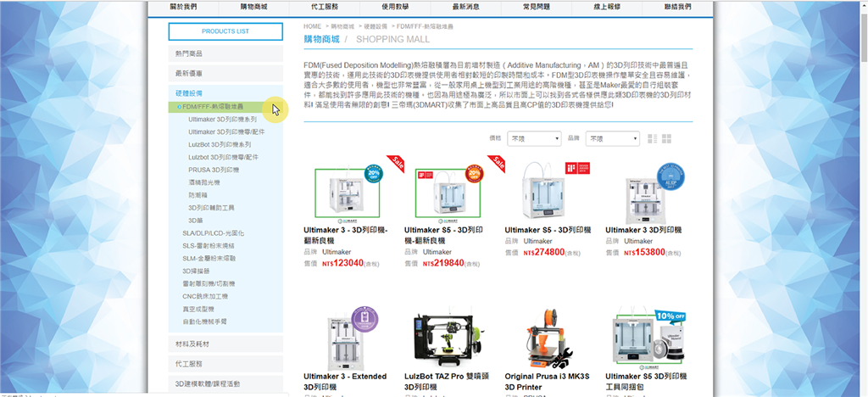Click the blue award badge on Ultimaker 3
Image resolution: width=868 pixels, height=397 pixels.
click(x=670, y=176)
